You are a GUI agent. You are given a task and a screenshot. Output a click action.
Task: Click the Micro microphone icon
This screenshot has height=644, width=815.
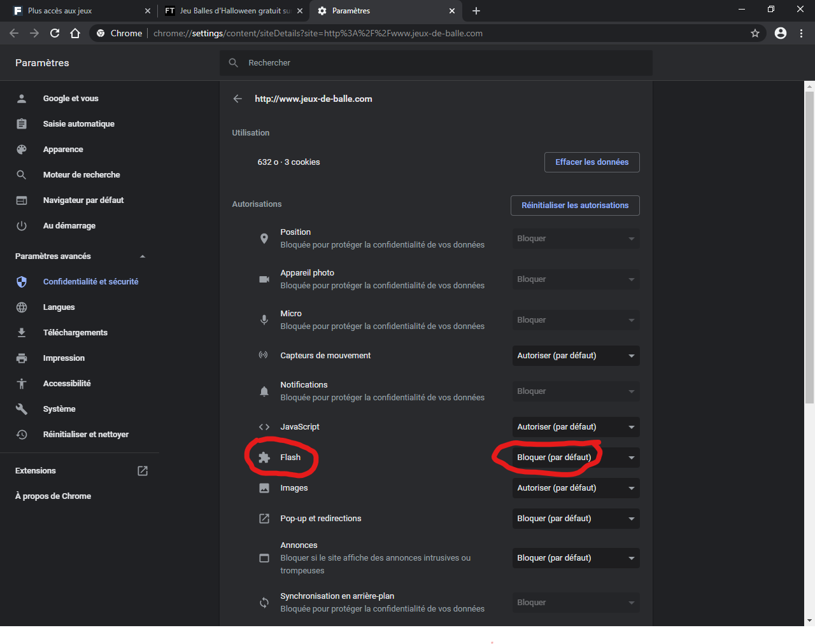264,320
